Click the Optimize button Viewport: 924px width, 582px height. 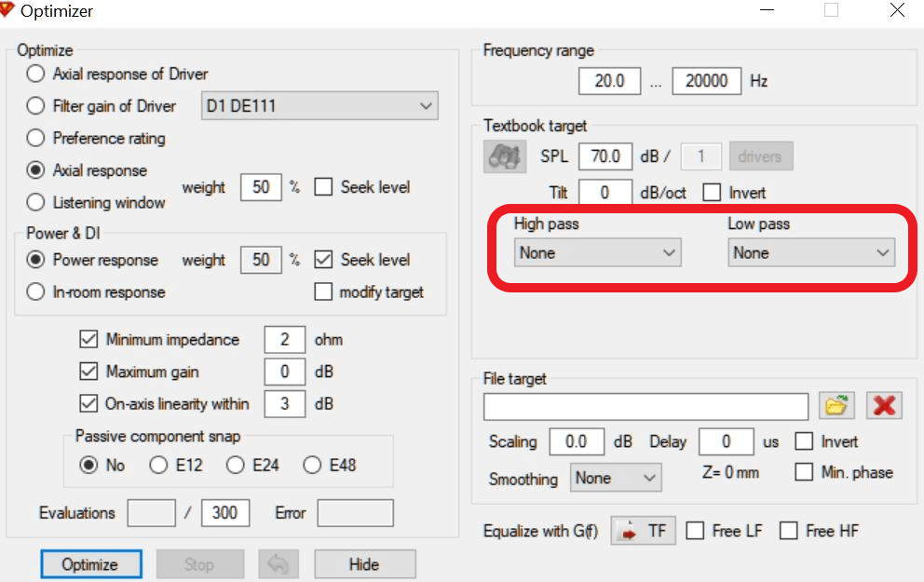tap(91, 564)
